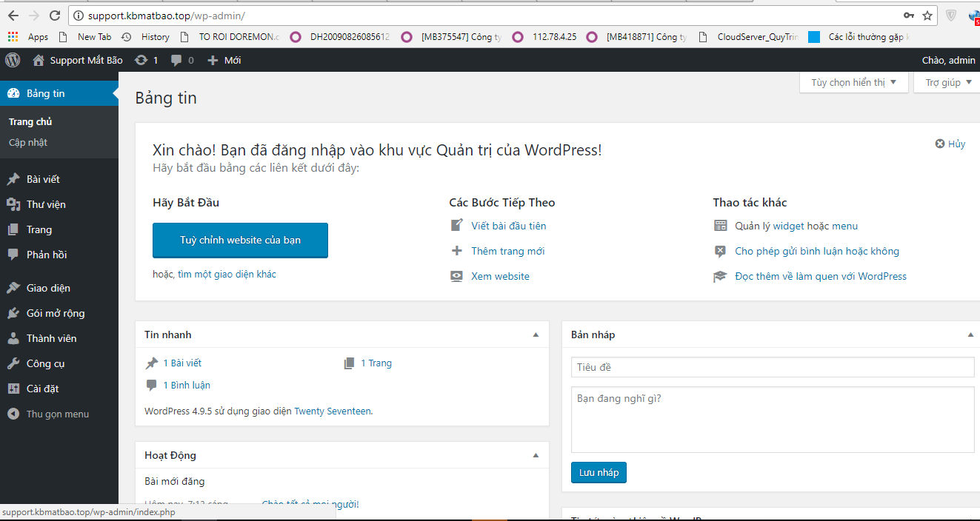Open Bài viết in the sidebar menu
The height and width of the screenshot is (521, 980).
point(43,179)
